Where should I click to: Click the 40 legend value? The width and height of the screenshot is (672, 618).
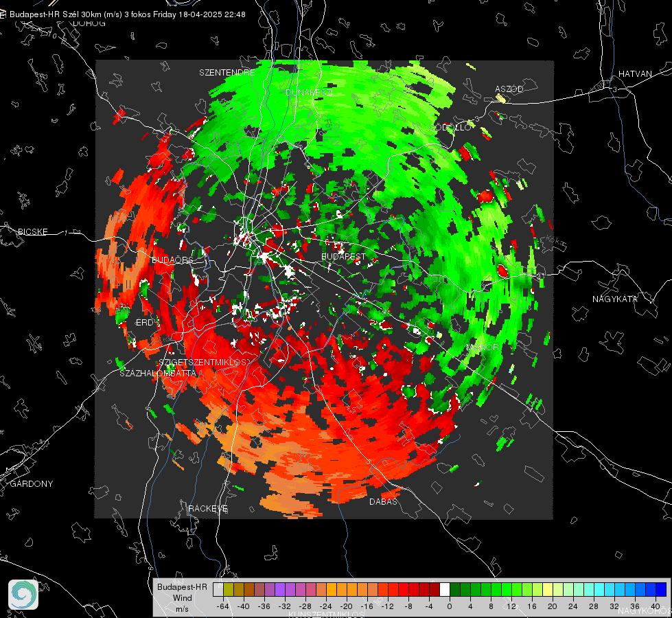655,606
